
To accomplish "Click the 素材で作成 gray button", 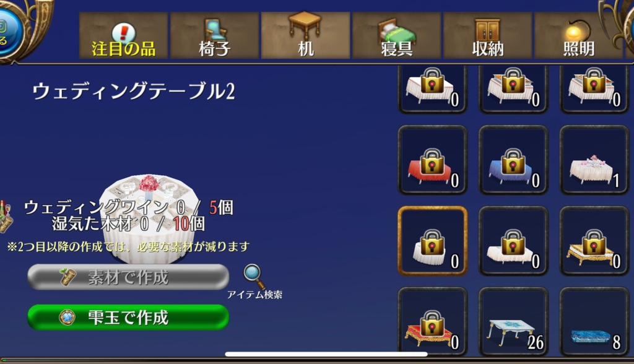I will pos(128,277).
